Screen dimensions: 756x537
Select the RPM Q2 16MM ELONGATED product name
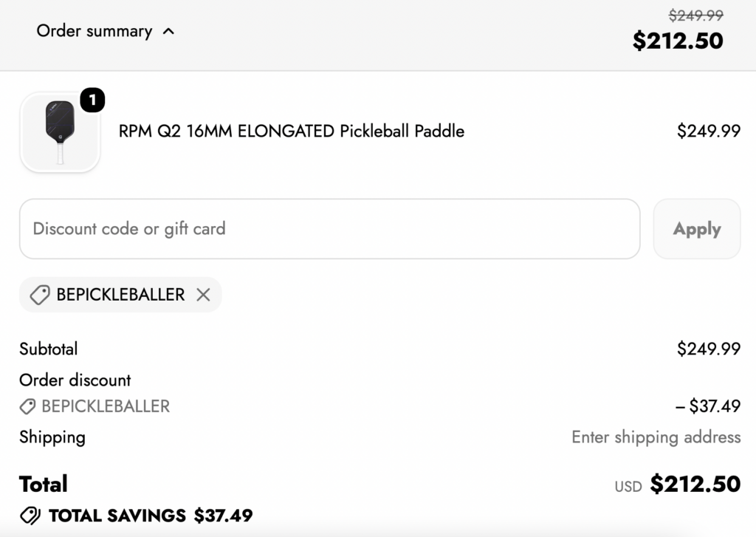(x=291, y=131)
